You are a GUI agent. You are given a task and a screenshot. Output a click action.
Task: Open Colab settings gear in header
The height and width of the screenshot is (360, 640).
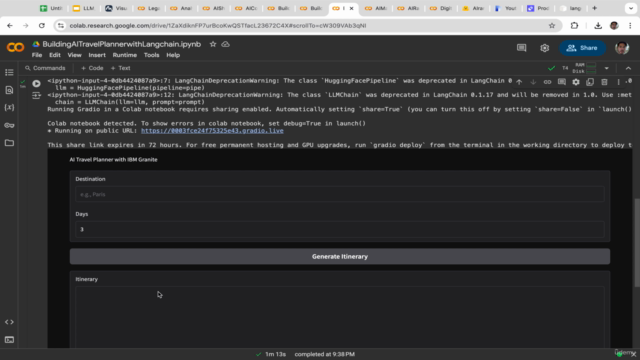(544, 48)
